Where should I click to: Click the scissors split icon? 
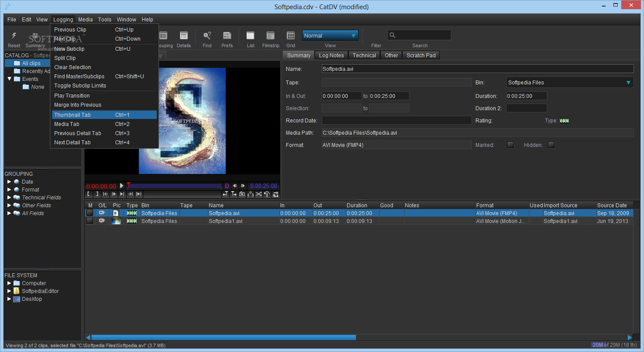click(259, 194)
